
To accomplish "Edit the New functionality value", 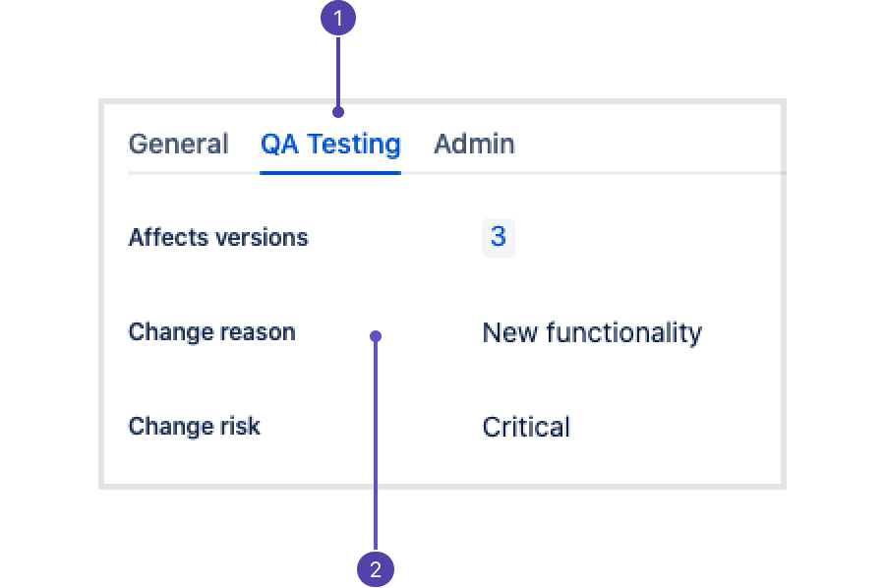I will [x=592, y=333].
